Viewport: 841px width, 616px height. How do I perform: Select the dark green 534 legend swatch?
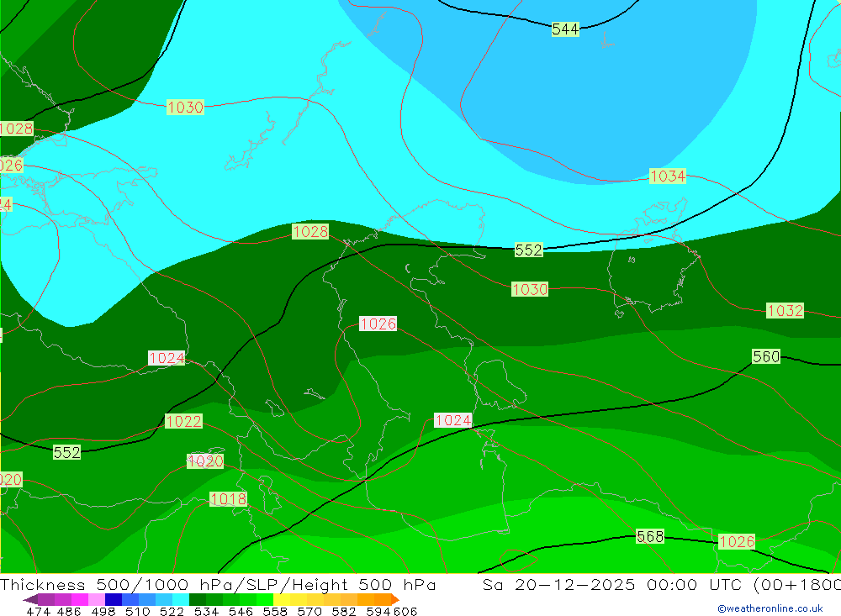pyautogui.click(x=198, y=599)
